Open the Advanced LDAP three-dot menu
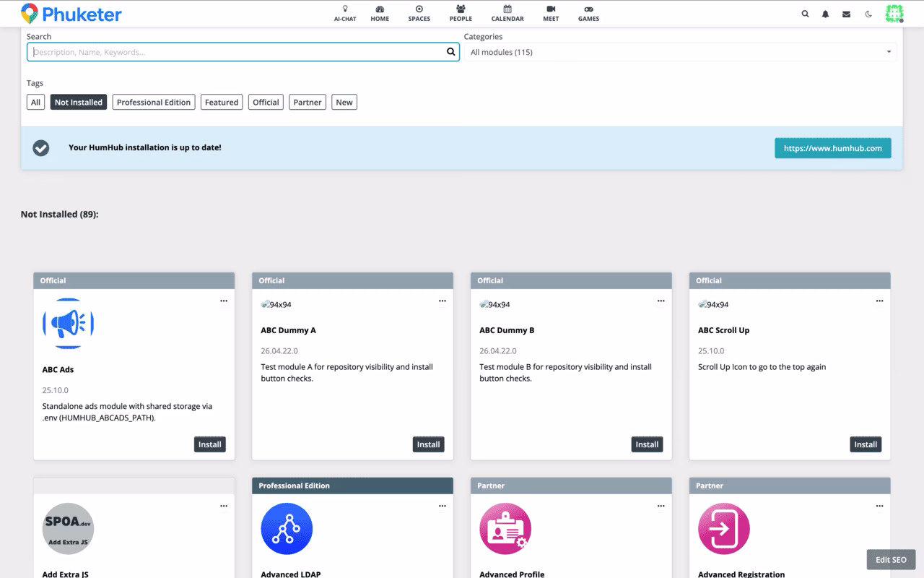The height and width of the screenshot is (578, 924). coord(443,506)
